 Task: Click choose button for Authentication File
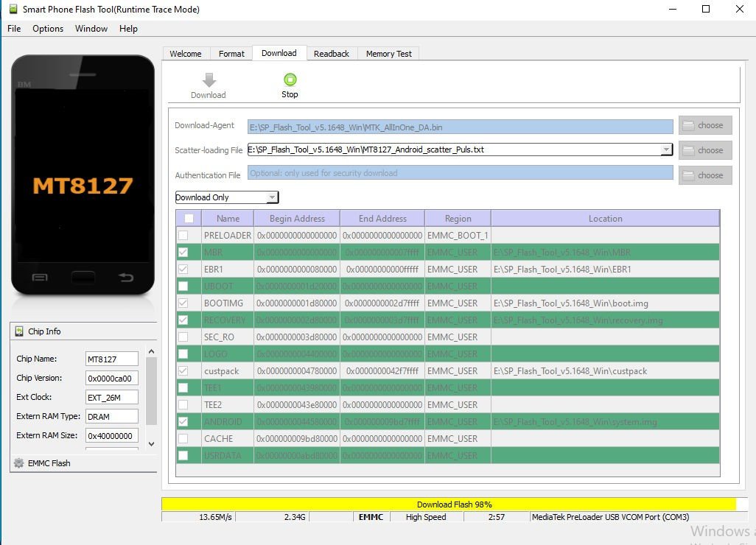click(x=705, y=175)
